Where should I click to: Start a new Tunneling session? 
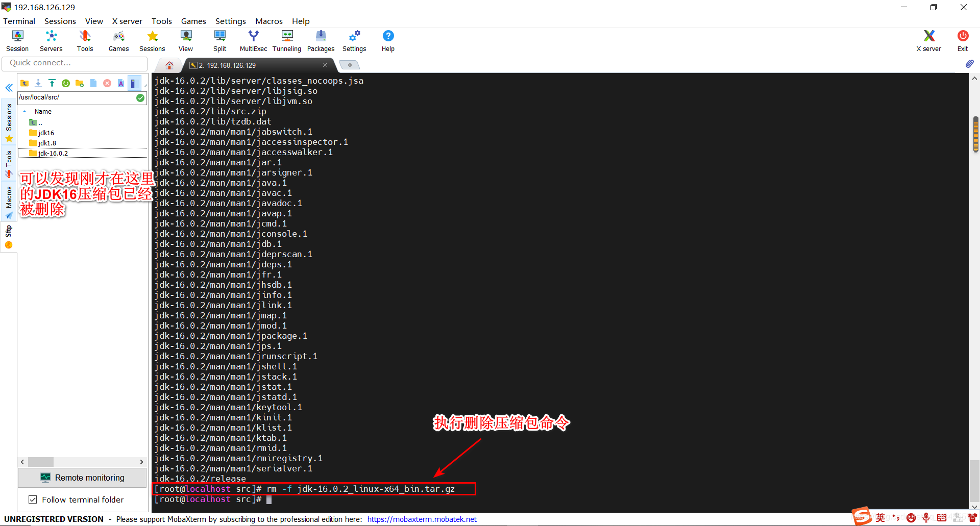(x=286, y=40)
